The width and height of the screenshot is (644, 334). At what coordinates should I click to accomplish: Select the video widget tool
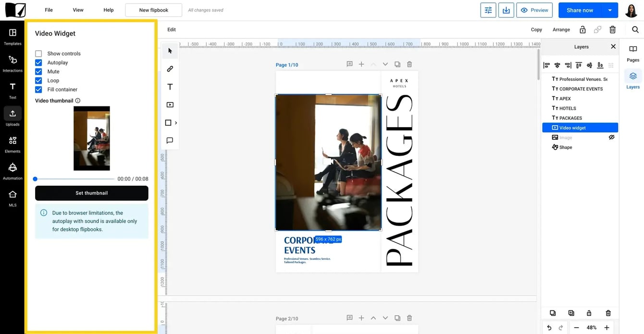(x=170, y=104)
